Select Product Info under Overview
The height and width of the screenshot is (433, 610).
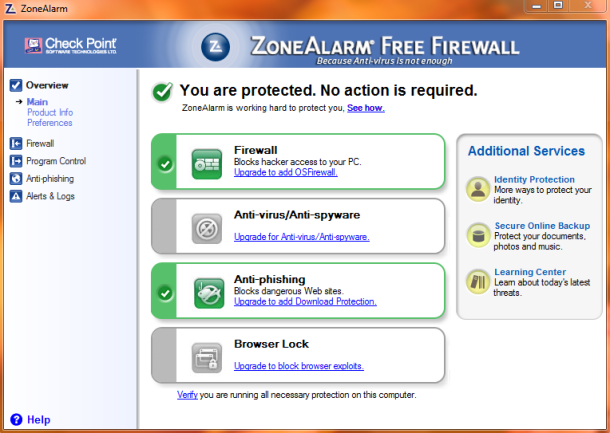click(x=50, y=112)
